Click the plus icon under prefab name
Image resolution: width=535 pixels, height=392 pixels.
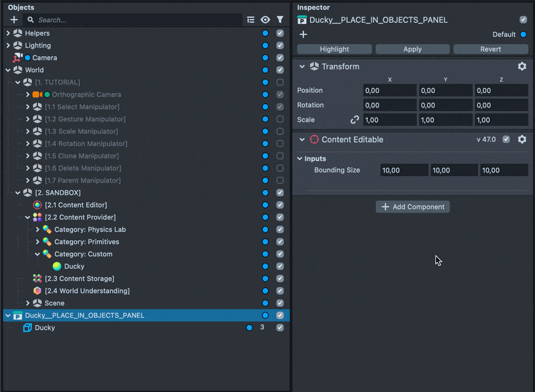point(303,34)
